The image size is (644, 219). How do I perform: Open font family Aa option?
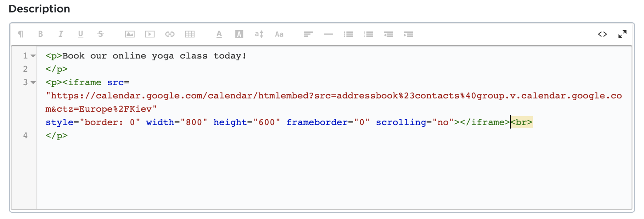[x=279, y=34]
